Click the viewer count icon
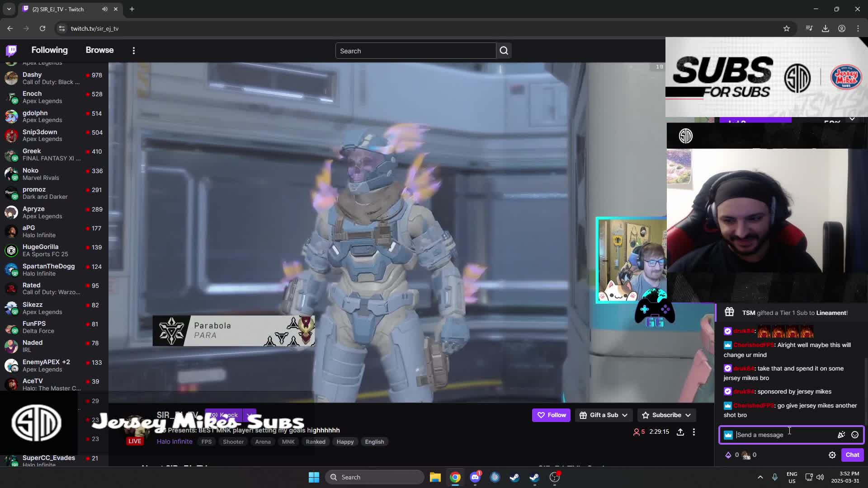This screenshot has height=488, width=868. point(637,432)
